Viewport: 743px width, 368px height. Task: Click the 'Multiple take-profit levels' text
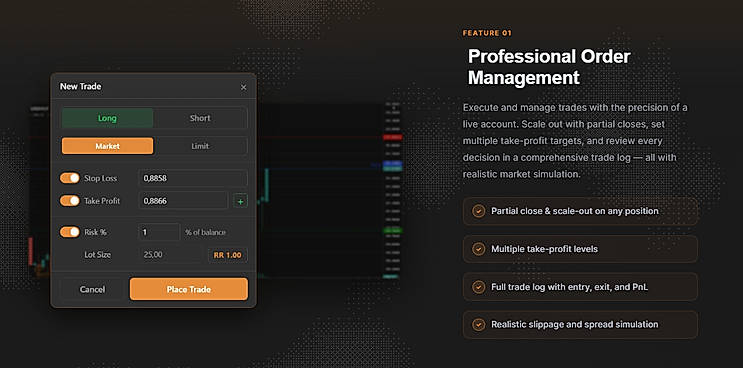click(544, 249)
